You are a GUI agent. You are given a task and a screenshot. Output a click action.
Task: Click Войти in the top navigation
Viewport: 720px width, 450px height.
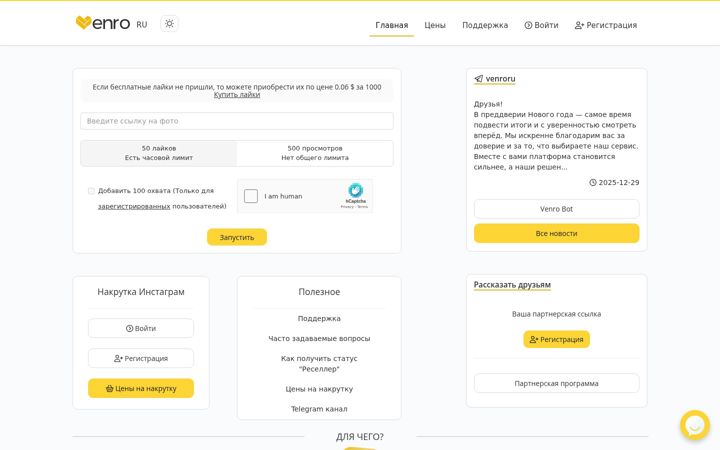(541, 25)
